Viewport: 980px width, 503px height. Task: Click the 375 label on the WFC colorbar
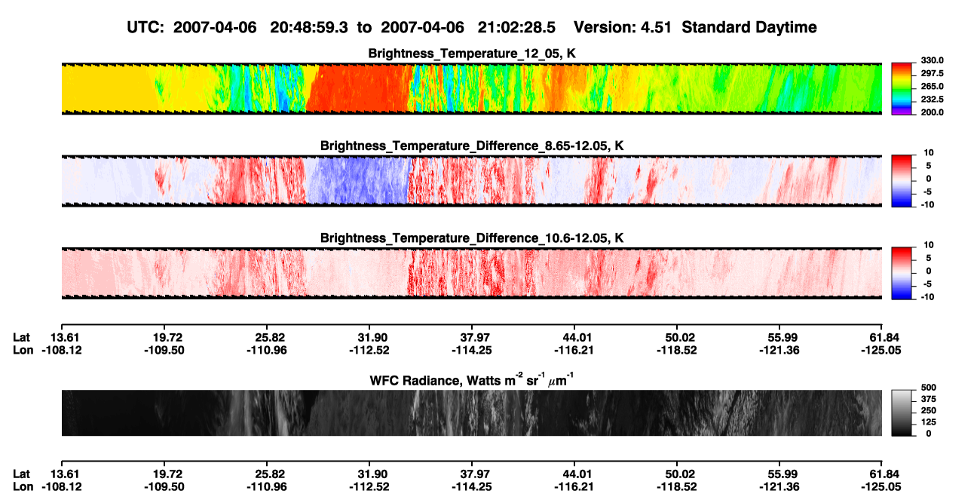[x=928, y=400]
